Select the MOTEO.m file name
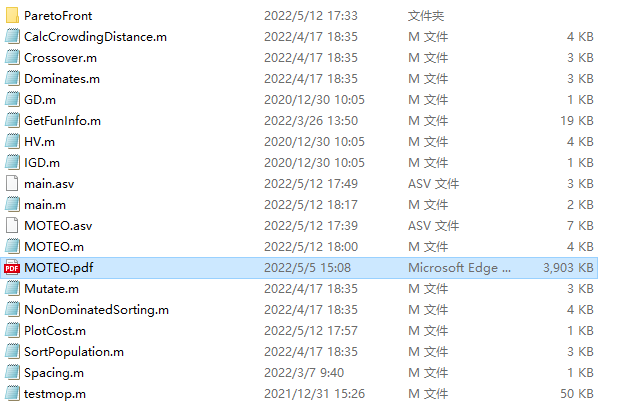This screenshot has height=407, width=644. tap(54, 247)
